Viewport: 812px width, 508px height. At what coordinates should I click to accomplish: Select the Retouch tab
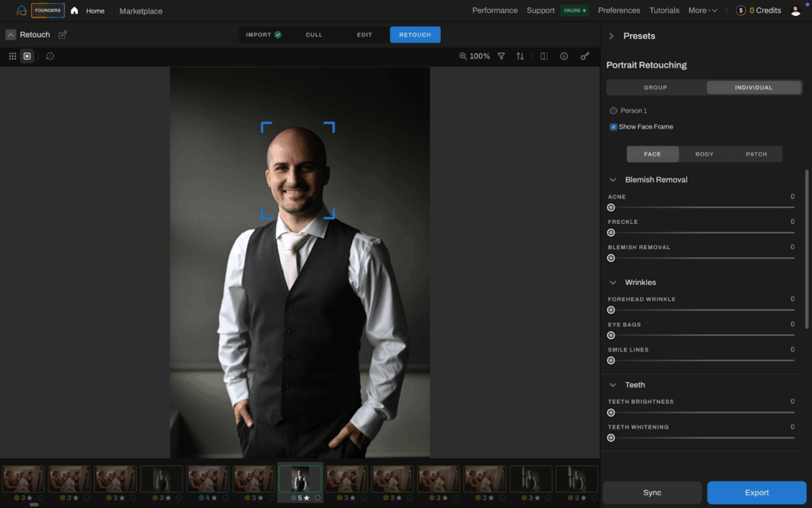click(x=415, y=35)
